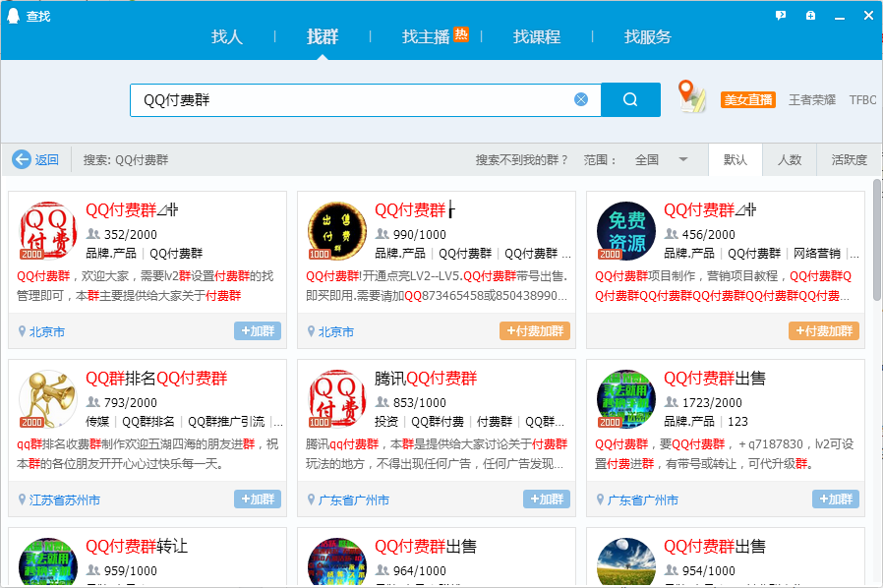The height and width of the screenshot is (588, 883).
Task: Open 搜索不到我的群？ help link
Action: pyautogui.click(x=522, y=160)
